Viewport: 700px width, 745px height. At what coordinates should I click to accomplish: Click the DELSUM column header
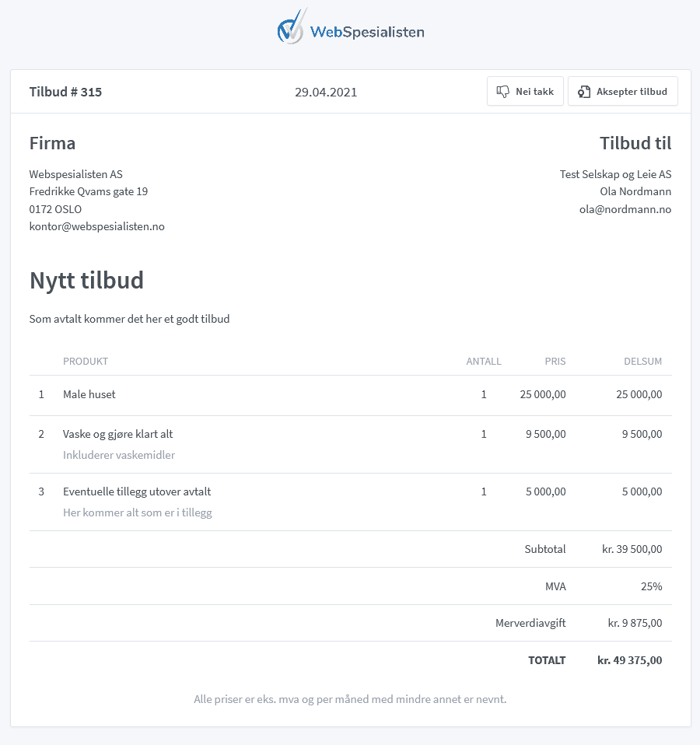click(x=642, y=361)
